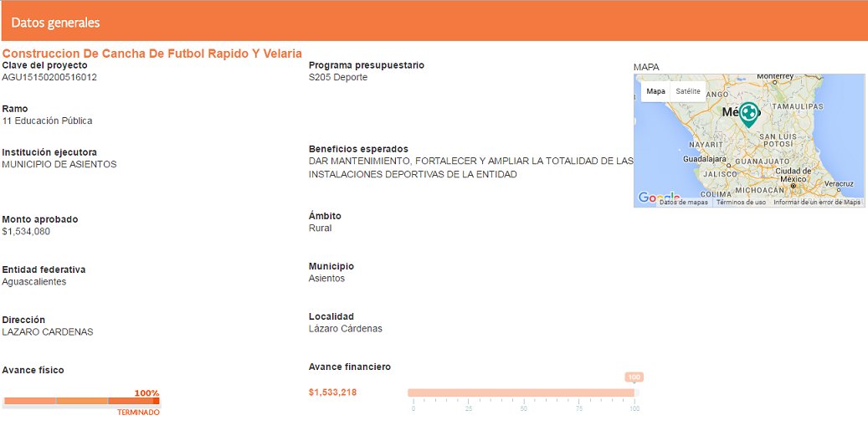Click Informar de un error de Maps
The width and height of the screenshot is (868, 431).
pos(817,203)
